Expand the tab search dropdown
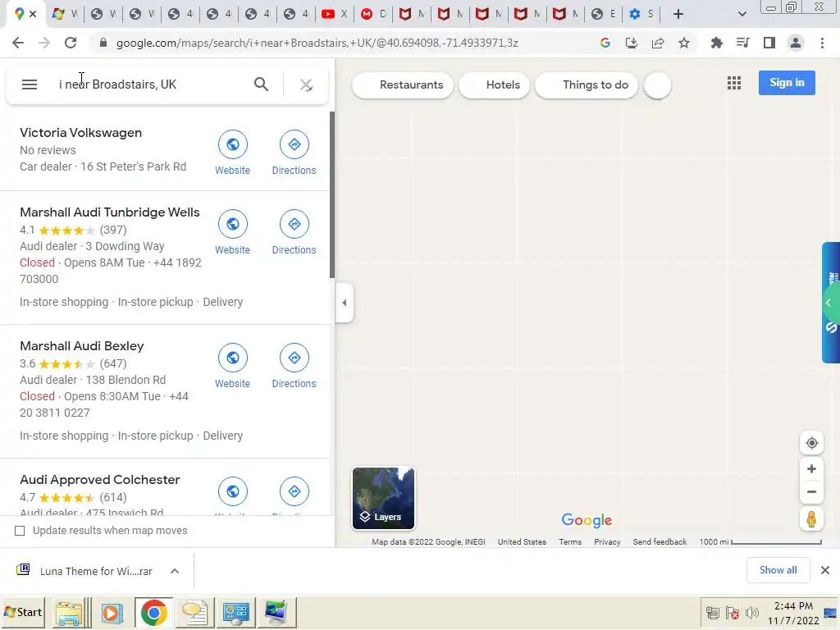Image resolution: width=840 pixels, height=630 pixels. [x=742, y=14]
